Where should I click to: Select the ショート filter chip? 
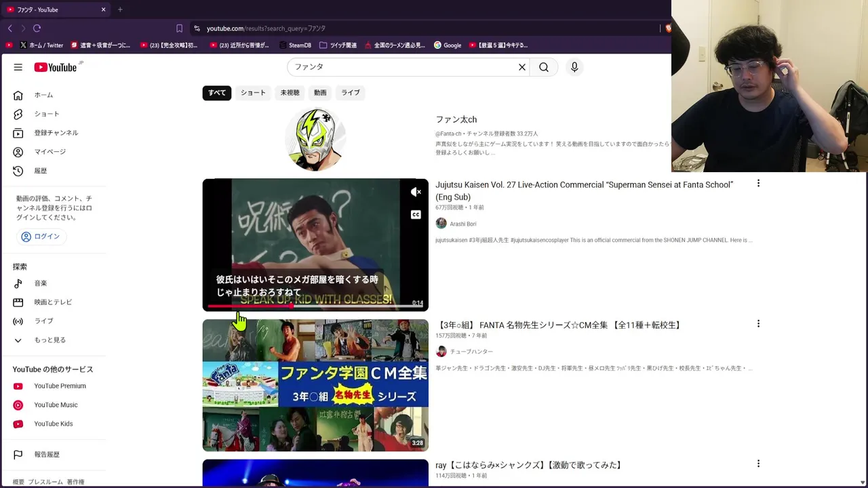[253, 93]
